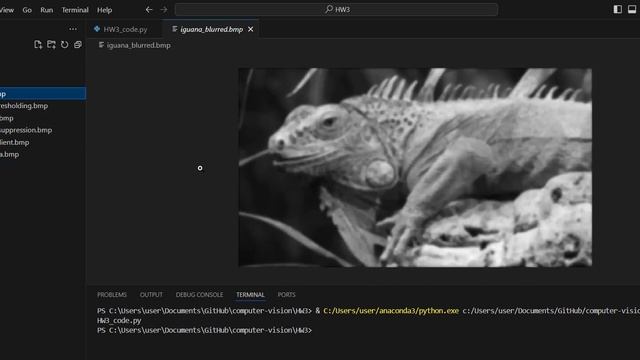
Task: Close the iguana_blurred.bmp tab
Action: 251,29
